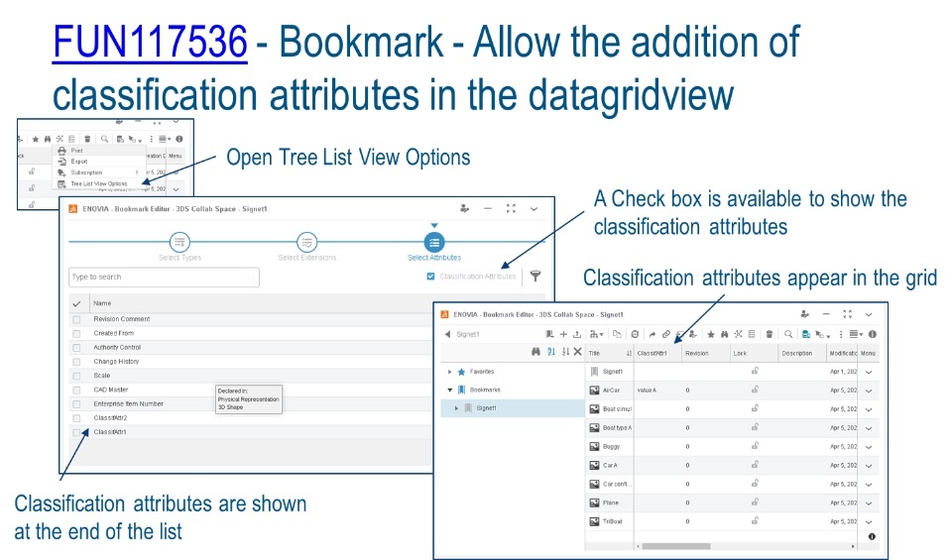Image resolution: width=952 pixels, height=560 pixels.
Task: Click the upload icon in grid window toolbar
Action: click(x=577, y=334)
